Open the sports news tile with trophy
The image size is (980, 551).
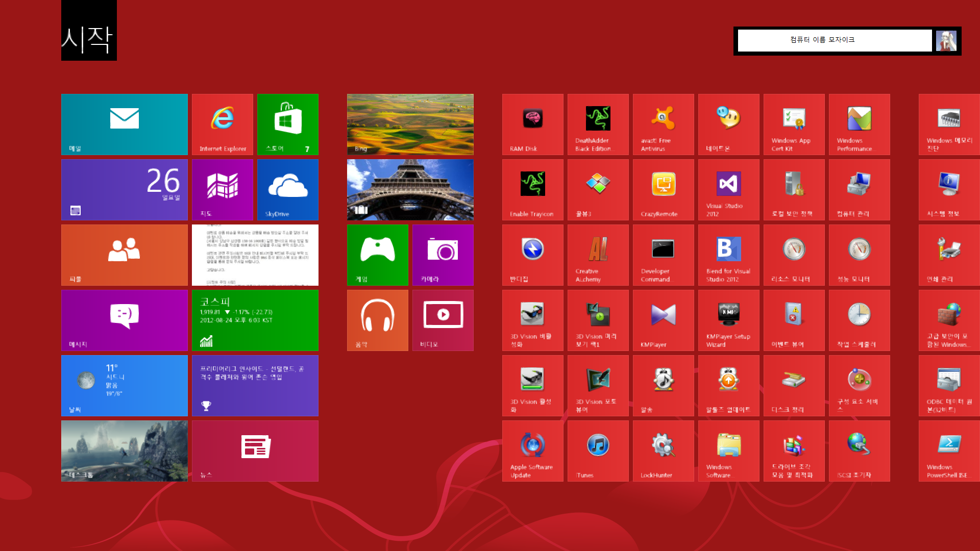pos(255,386)
